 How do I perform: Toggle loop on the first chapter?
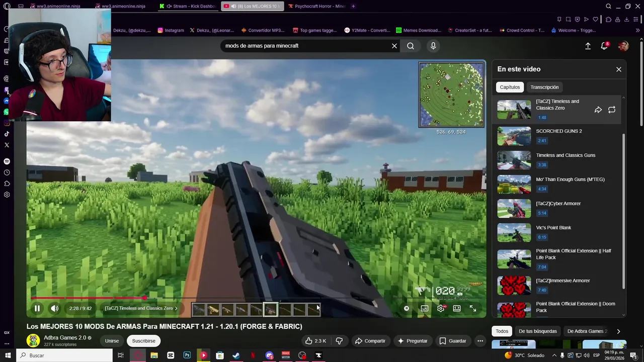point(612,110)
